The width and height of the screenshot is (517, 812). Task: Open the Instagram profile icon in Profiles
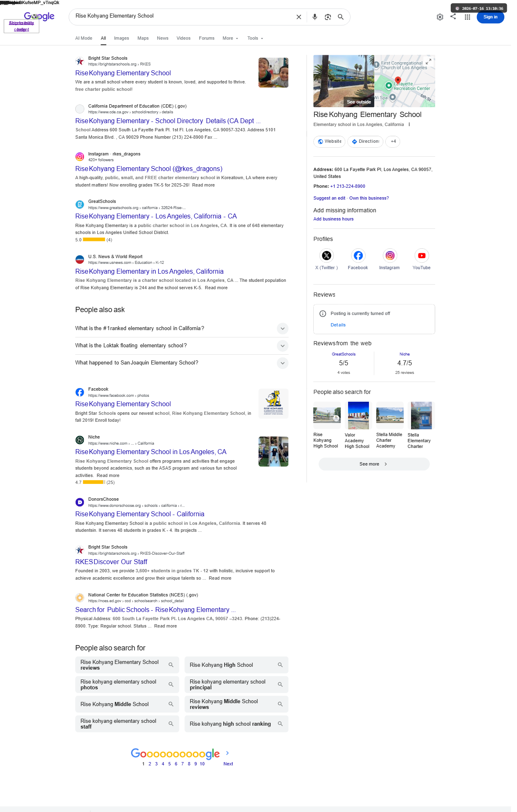[x=390, y=256]
